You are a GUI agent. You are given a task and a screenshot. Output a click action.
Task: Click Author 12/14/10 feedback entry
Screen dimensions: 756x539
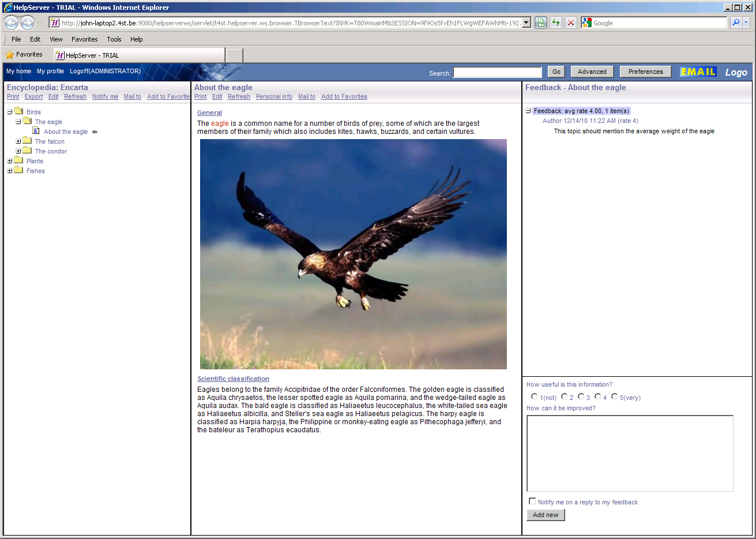[x=590, y=121]
